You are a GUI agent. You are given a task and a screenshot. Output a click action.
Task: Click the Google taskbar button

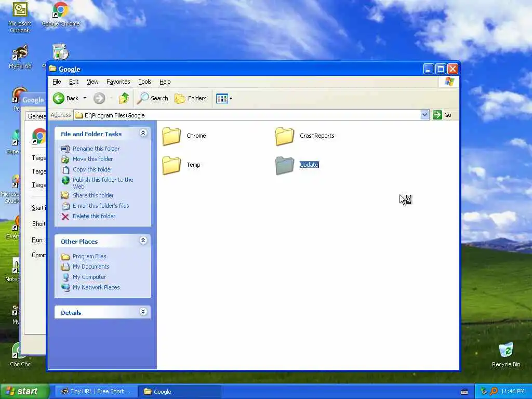click(x=180, y=392)
